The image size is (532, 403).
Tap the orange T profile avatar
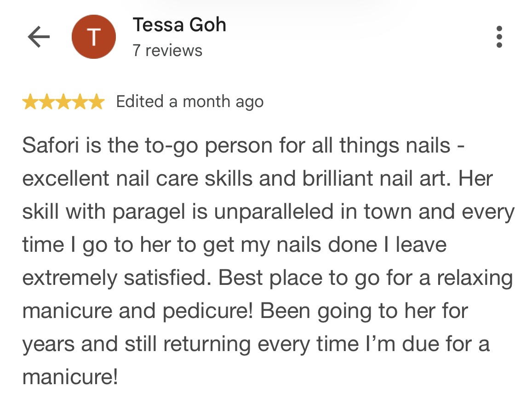[x=94, y=37]
